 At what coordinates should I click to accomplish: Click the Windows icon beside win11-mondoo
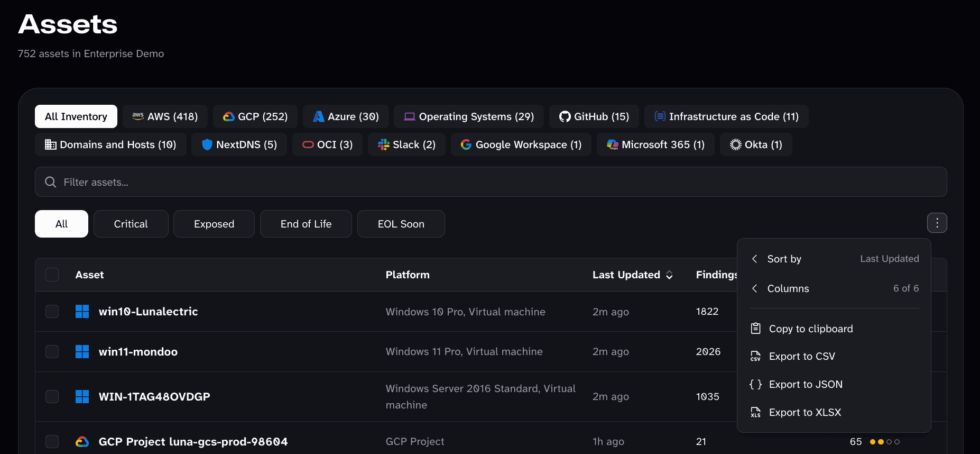[x=82, y=351]
